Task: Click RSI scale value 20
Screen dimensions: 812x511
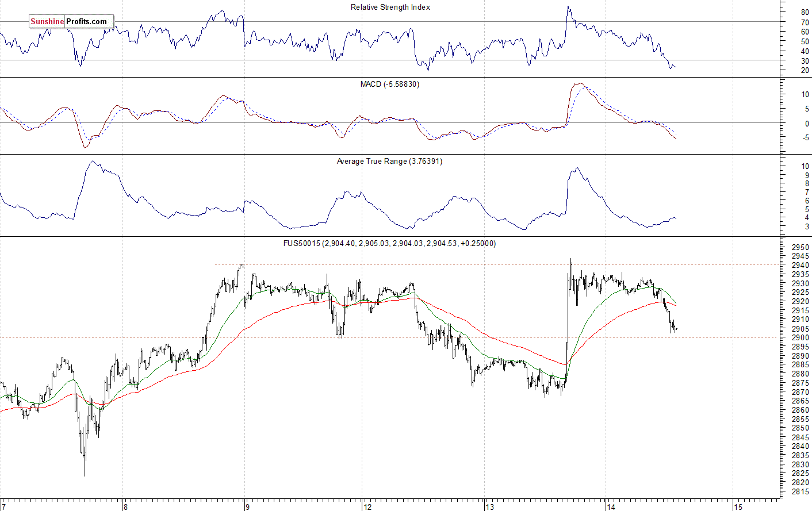Action: coord(805,70)
